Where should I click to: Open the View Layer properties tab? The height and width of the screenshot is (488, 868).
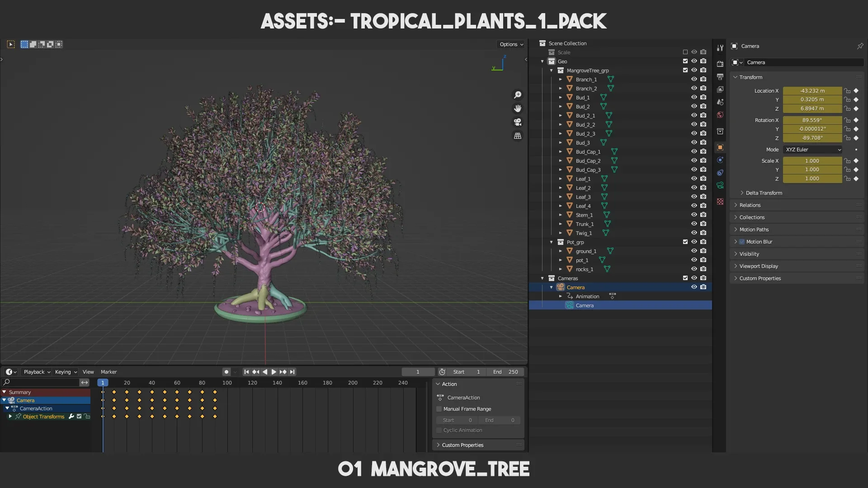[720, 89]
